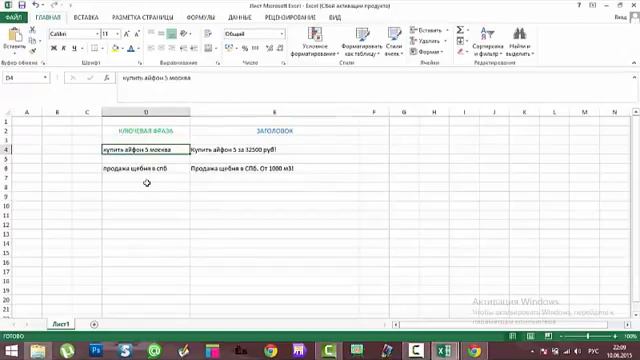Open Conditional Formatting (Условное форматирование)
The width and height of the screenshot is (640, 360).
point(315,42)
